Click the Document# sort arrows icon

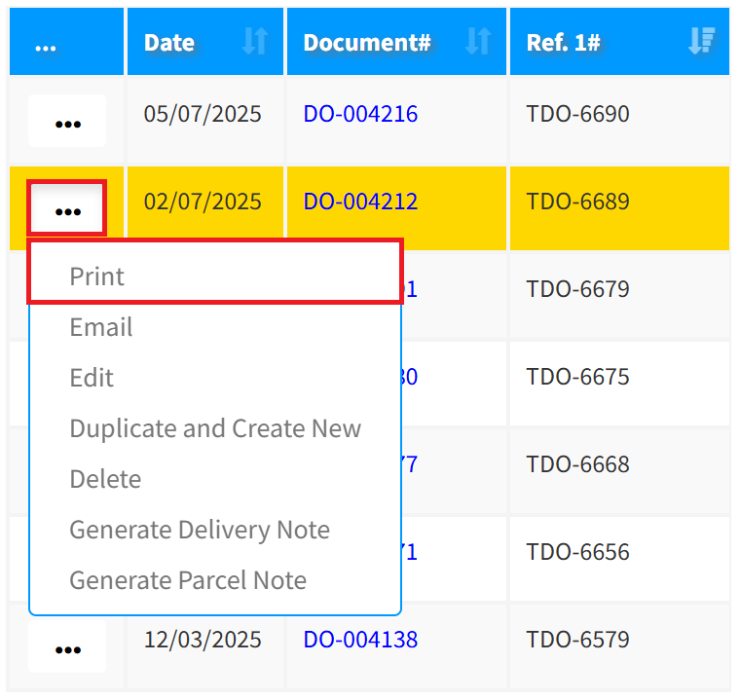pos(477,42)
